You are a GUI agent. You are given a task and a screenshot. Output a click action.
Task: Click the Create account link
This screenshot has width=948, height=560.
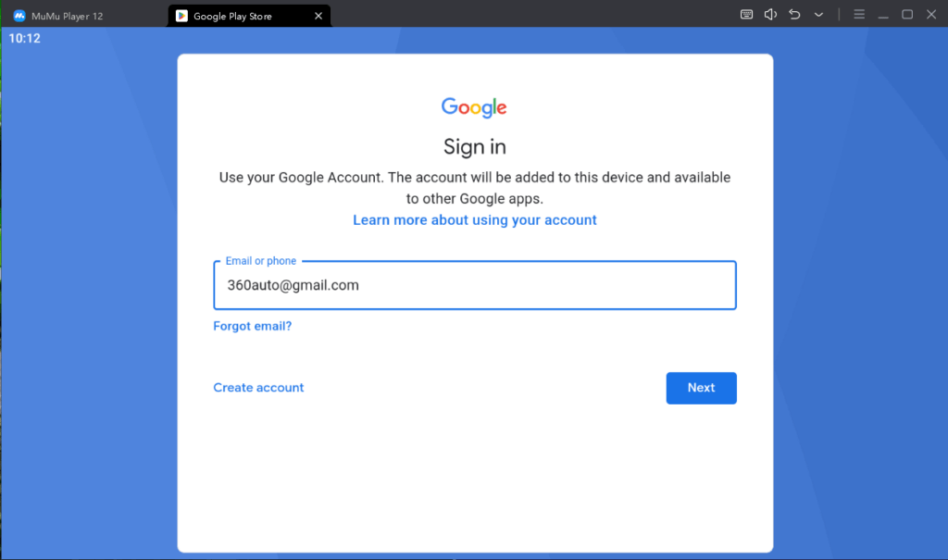pyautogui.click(x=258, y=388)
